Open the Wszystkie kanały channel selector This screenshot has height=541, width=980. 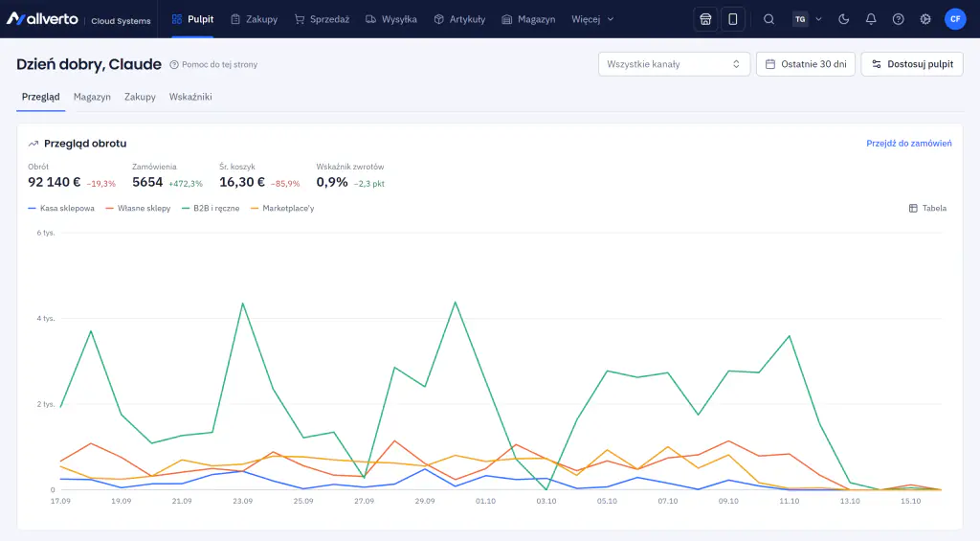[x=674, y=64]
